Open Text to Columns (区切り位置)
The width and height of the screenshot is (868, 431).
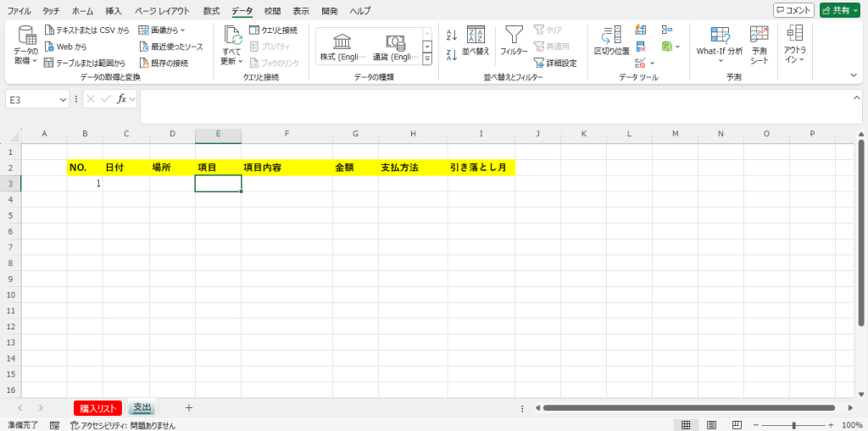[x=611, y=39]
